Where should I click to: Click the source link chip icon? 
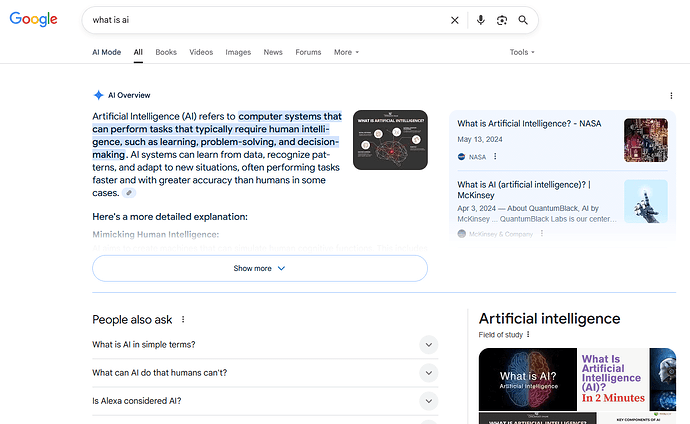tap(129, 193)
